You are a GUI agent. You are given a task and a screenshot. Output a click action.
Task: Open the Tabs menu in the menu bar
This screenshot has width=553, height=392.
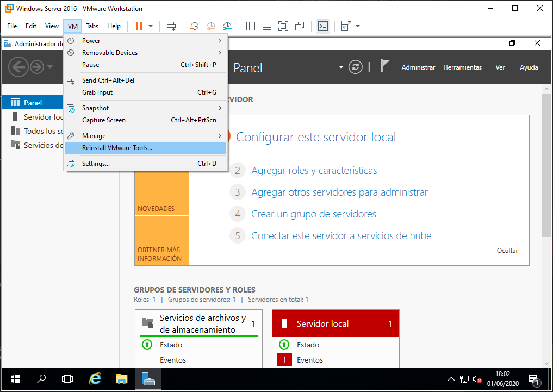point(92,26)
